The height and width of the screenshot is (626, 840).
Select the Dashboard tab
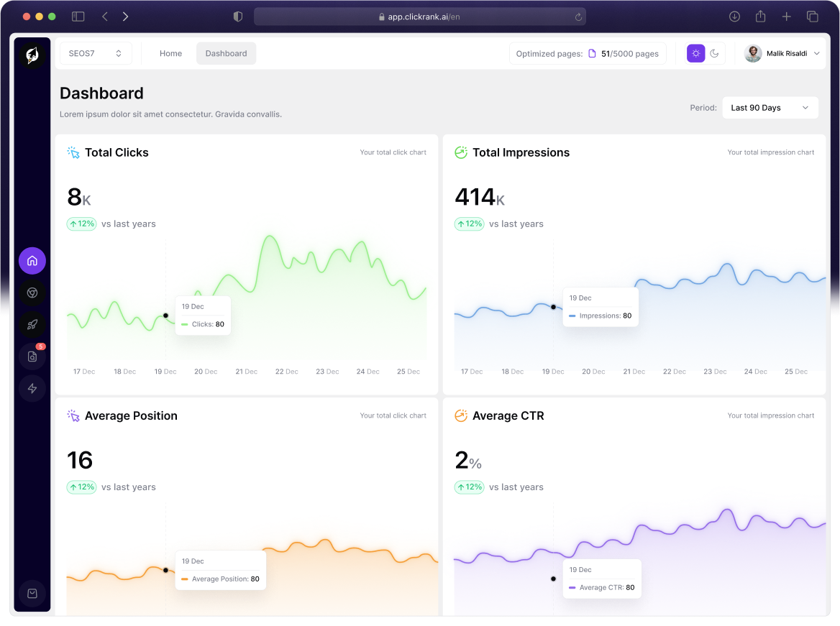(226, 53)
